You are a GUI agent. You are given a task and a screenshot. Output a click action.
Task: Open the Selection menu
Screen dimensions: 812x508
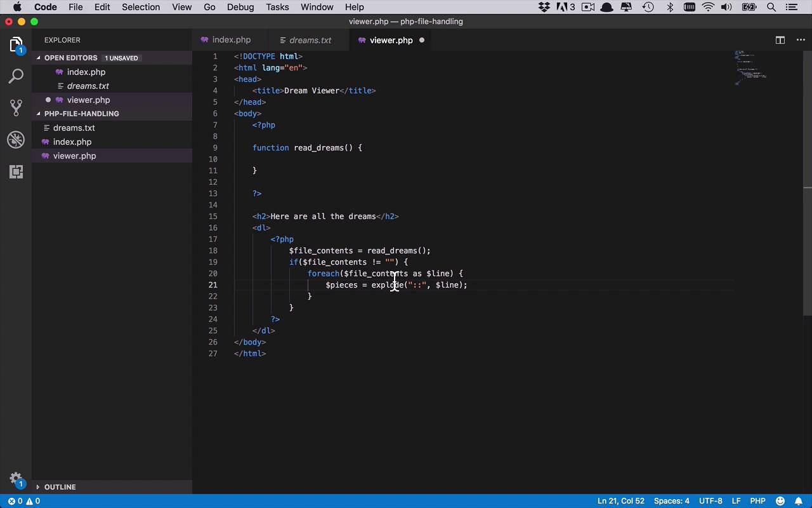(141, 7)
